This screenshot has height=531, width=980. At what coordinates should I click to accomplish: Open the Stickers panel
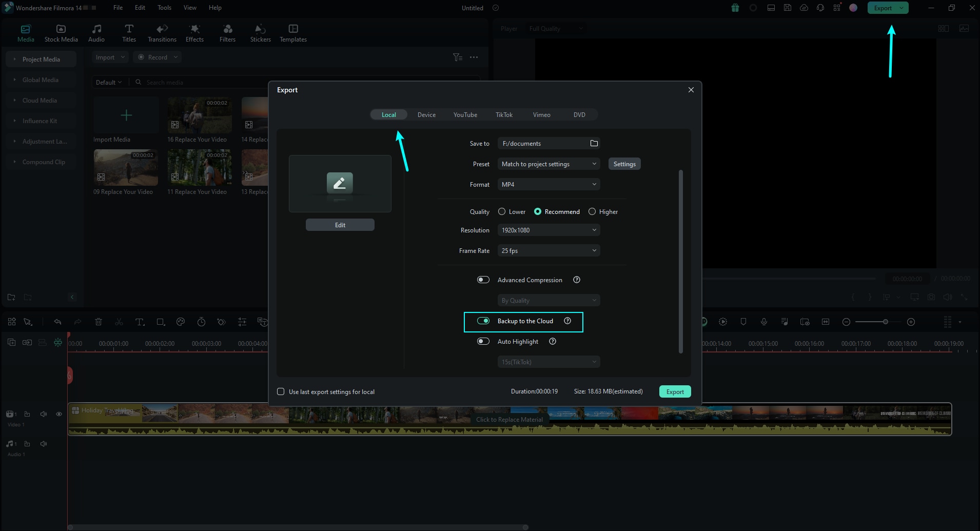(261, 33)
